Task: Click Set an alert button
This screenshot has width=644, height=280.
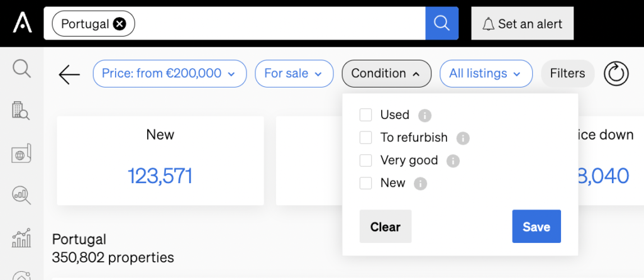Action: (x=522, y=23)
